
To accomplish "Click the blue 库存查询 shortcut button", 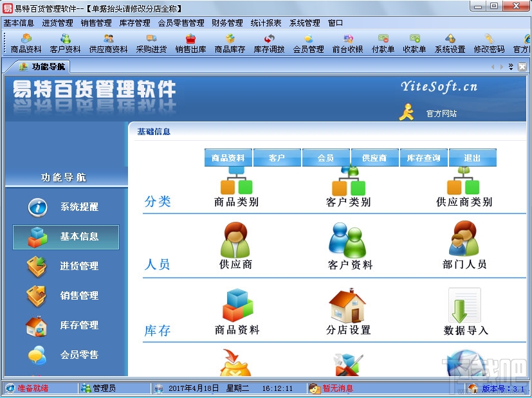I will [423, 158].
